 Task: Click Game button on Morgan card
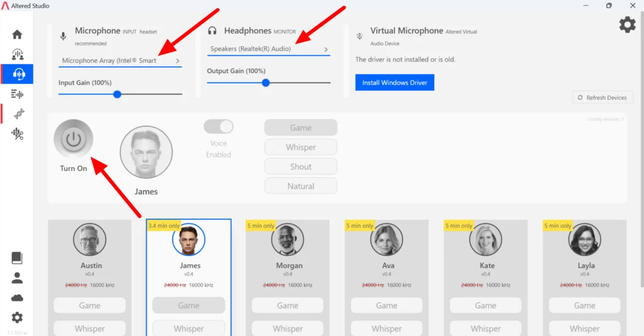(x=288, y=305)
